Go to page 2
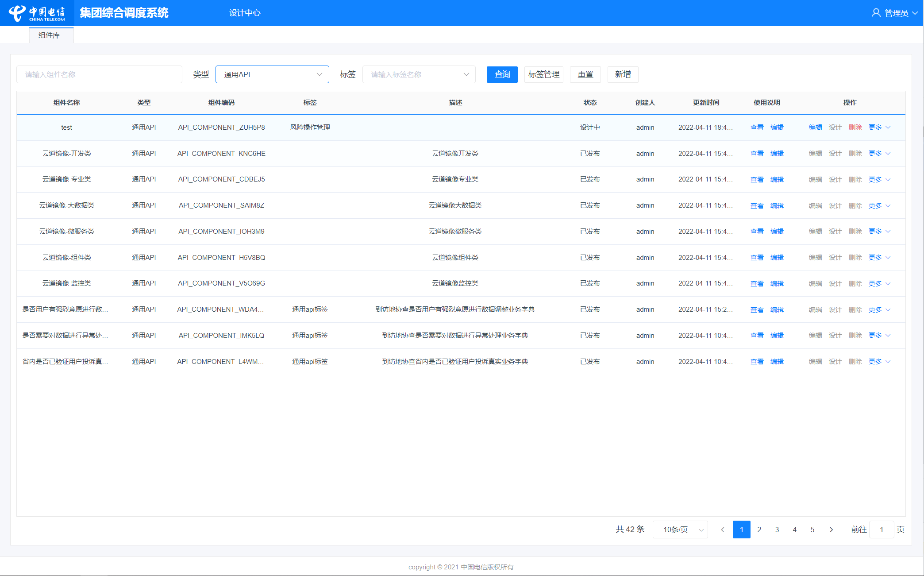The width and height of the screenshot is (924, 576). [759, 530]
